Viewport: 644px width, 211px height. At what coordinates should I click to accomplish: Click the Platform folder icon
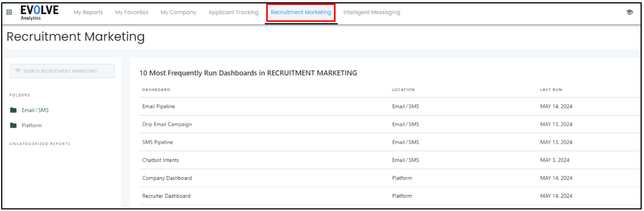pyautogui.click(x=14, y=126)
